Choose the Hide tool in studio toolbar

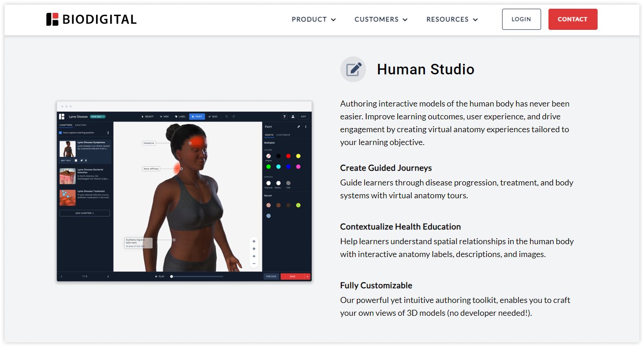pyautogui.click(x=164, y=117)
